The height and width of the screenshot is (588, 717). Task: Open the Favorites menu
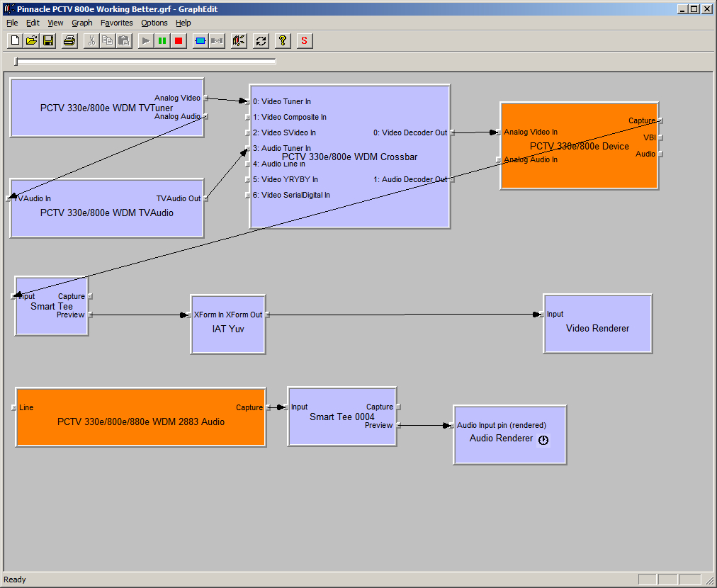(x=117, y=23)
